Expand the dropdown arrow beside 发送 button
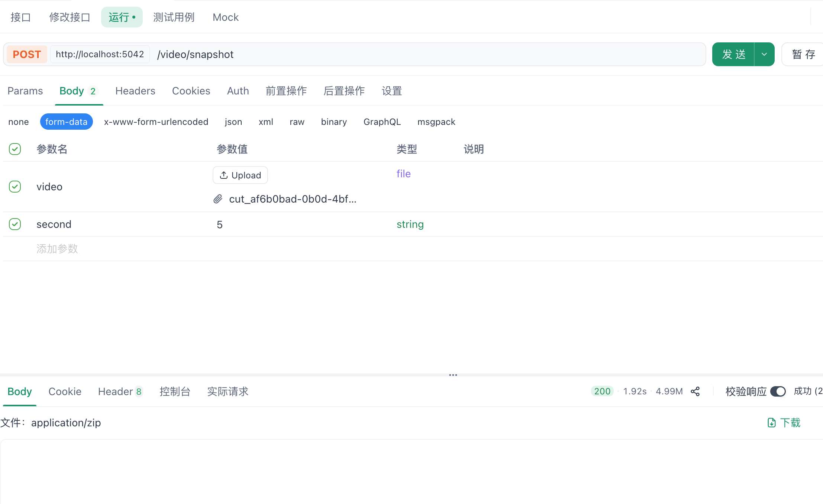 [x=764, y=54]
